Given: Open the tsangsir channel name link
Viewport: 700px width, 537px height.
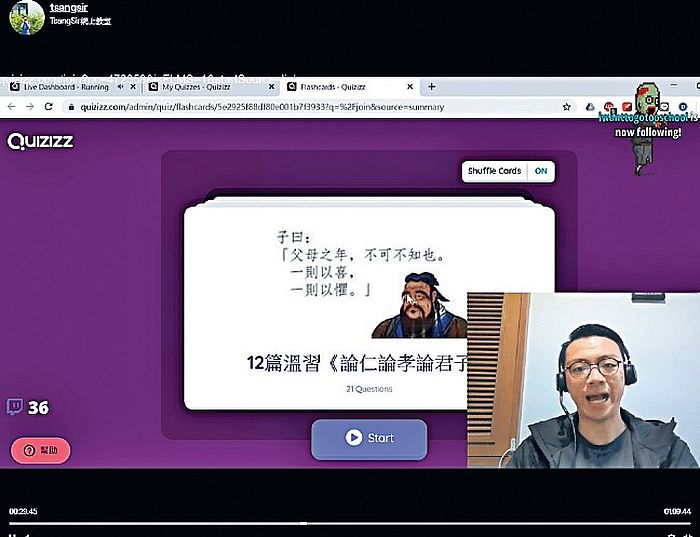Looking at the screenshot, I should (x=69, y=8).
